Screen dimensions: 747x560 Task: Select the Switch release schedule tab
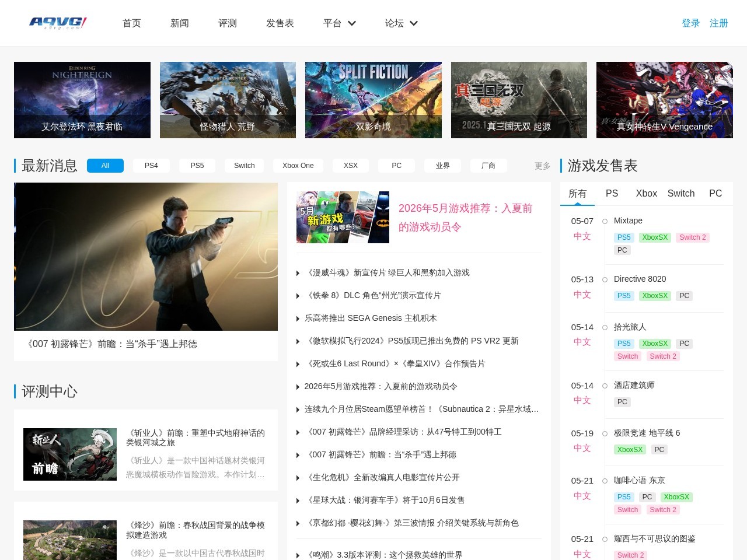pyautogui.click(x=681, y=194)
